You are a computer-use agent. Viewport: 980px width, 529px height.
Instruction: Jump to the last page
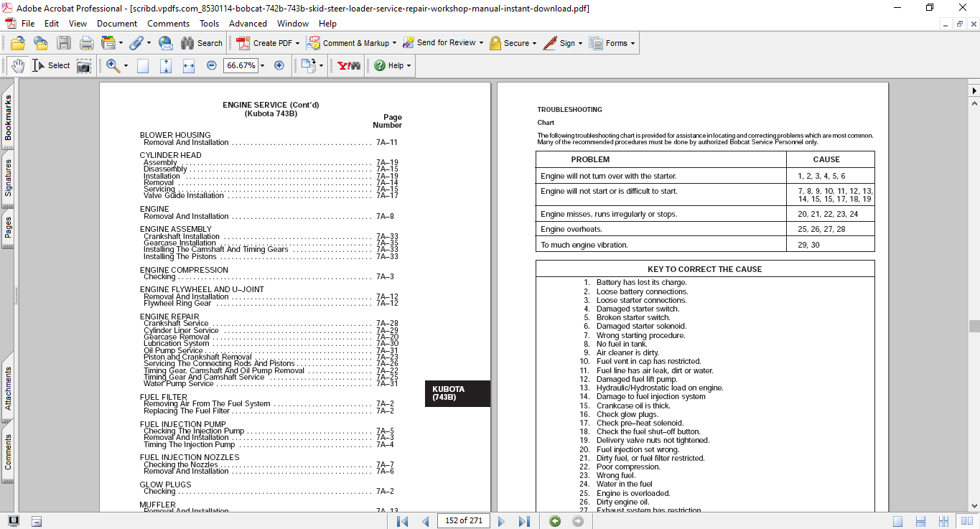(x=524, y=521)
